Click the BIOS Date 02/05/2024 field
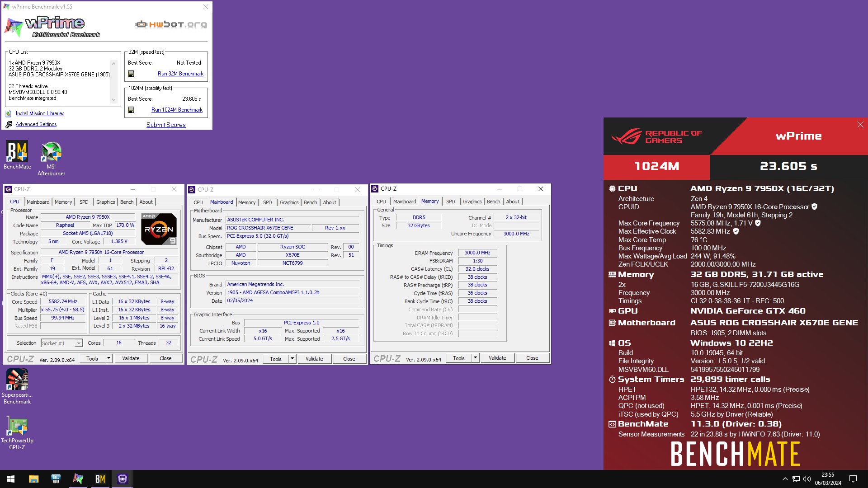 click(292, 300)
